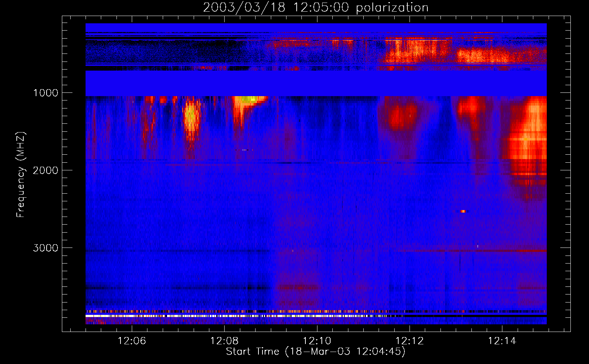The image size is (589, 364).
Task: Select the 2000 frequency tick label
Action: coord(46,170)
